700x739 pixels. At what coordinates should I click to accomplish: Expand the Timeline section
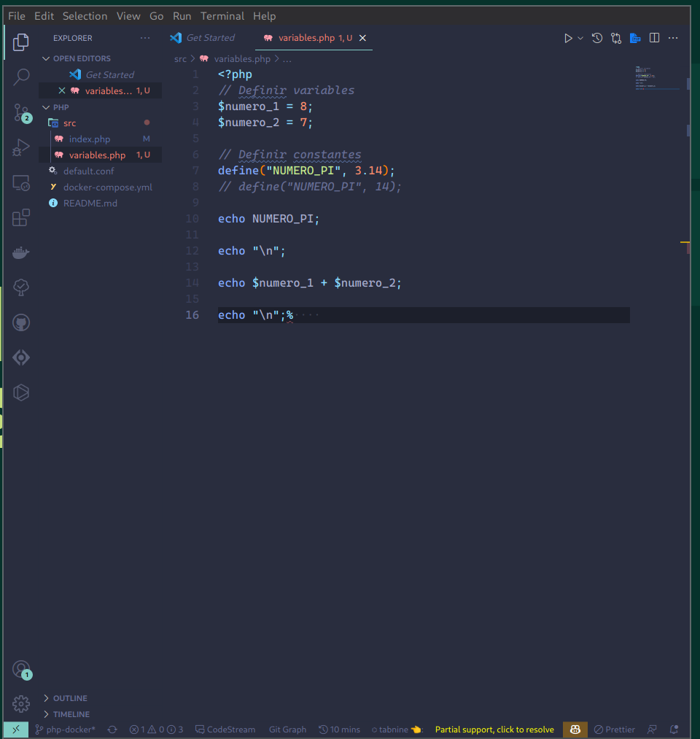pyautogui.click(x=71, y=714)
